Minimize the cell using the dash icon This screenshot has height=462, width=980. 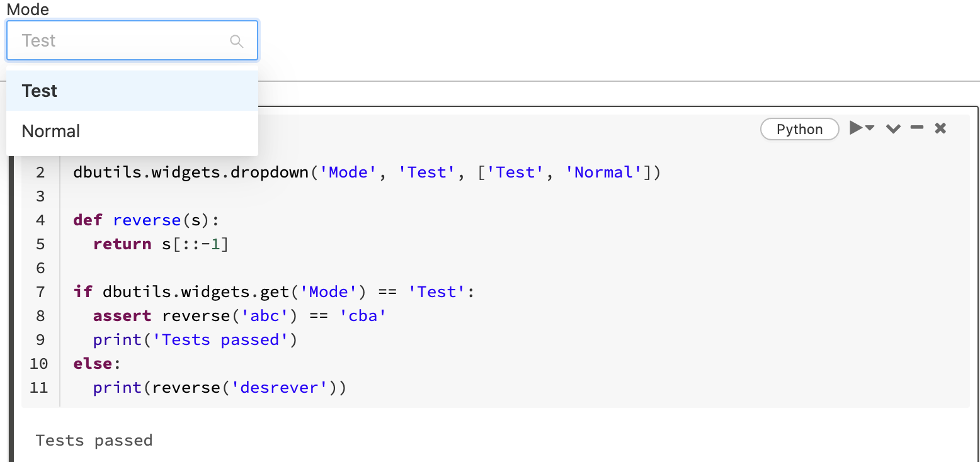[917, 128]
